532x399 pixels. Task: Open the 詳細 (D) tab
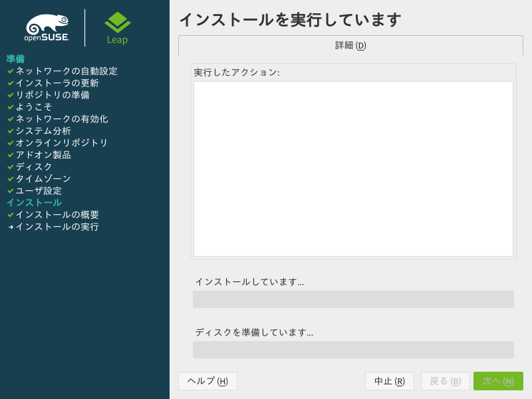[350, 45]
